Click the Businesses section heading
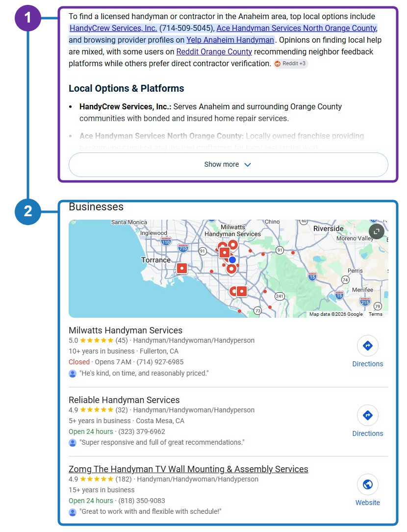The height and width of the screenshot is (532, 407). click(x=96, y=207)
